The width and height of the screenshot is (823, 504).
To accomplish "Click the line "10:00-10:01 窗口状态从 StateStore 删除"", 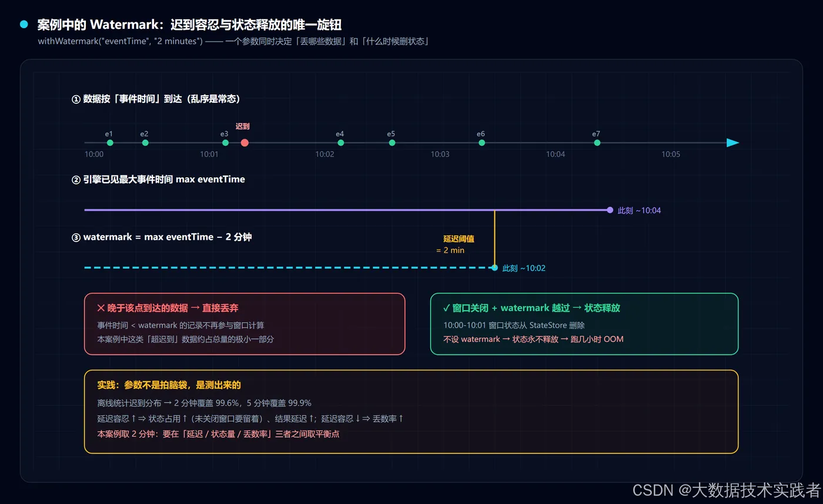I will [x=514, y=325].
